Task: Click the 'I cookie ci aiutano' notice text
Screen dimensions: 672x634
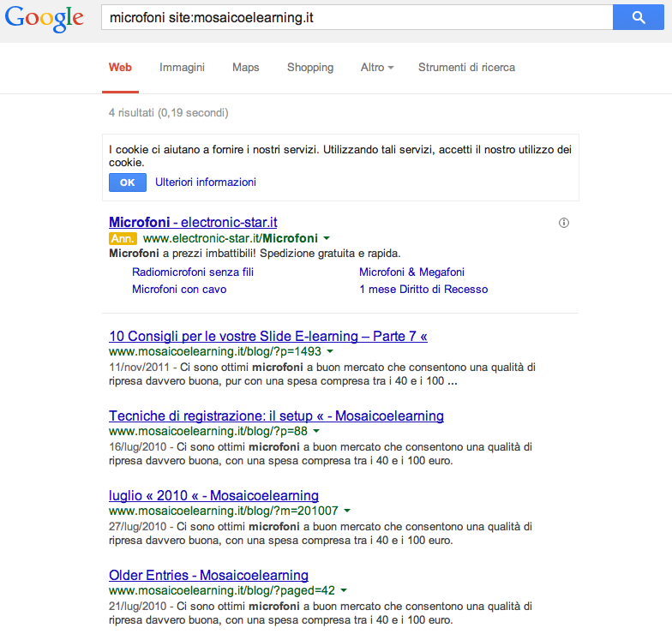Action: click(x=339, y=156)
